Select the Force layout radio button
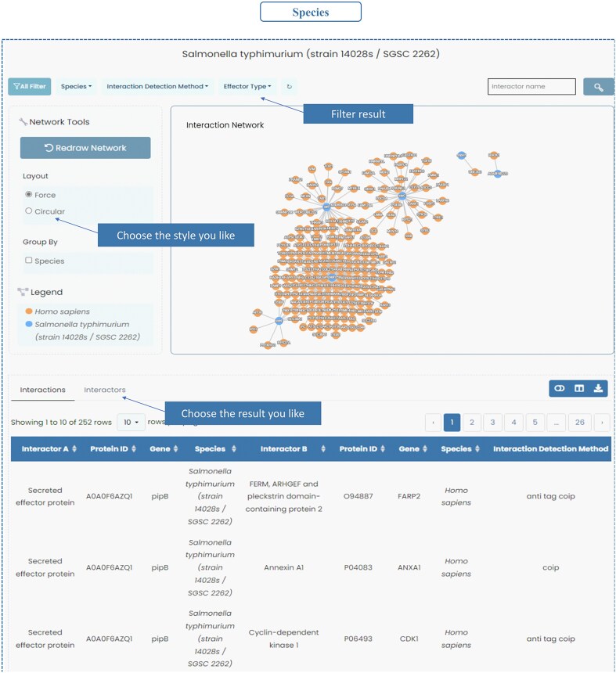This screenshot has width=616, height=673. pyautogui.click(x=29, y=194)
